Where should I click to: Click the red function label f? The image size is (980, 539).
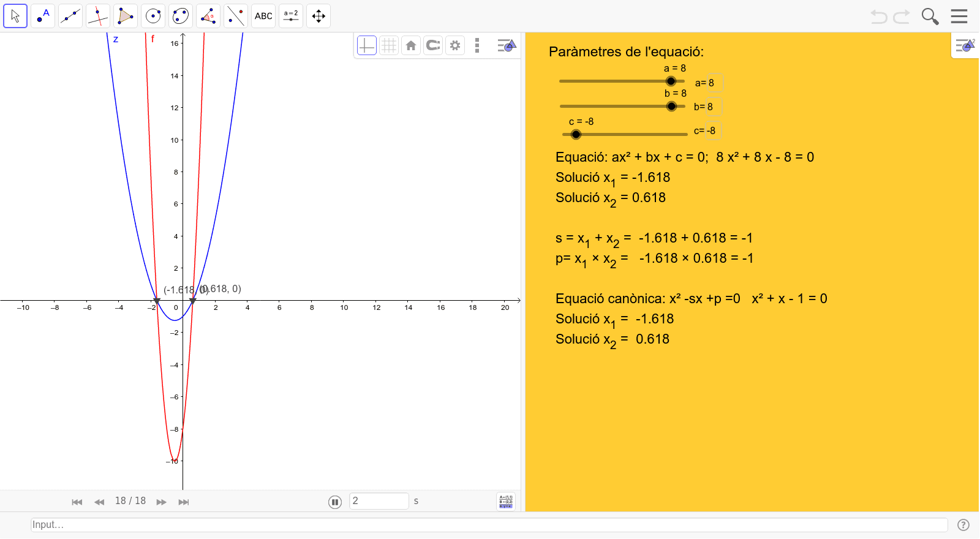point(153,39)
